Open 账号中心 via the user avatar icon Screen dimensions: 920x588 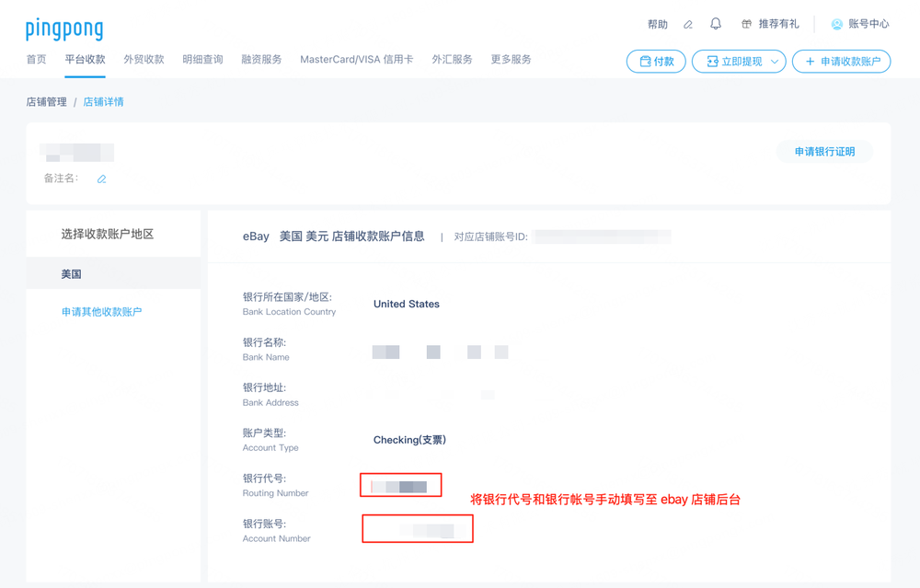click(x=836, y=24)
